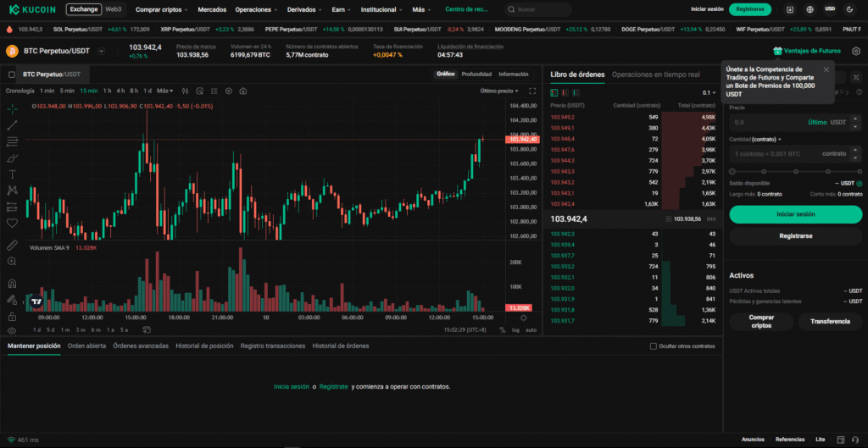Switch to dark/light theme moon icon
The width and height of the screenshot is (868, 448).
click(850, 9)
